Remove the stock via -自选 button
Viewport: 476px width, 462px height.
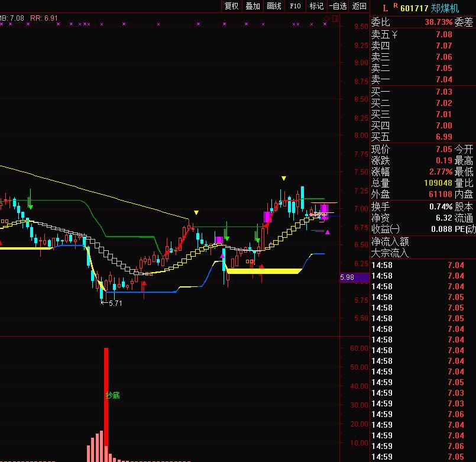(338, 6)
